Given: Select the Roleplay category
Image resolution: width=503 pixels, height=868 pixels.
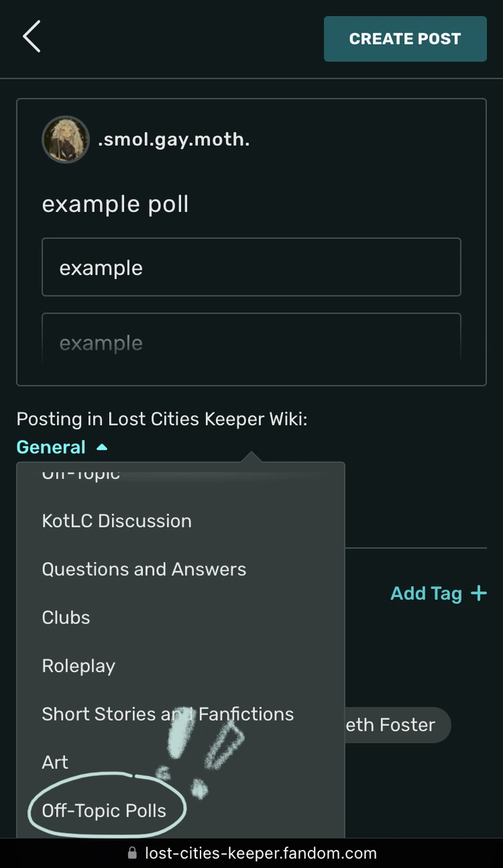Looking at the screenshot, I should click(x=78, y=665).
